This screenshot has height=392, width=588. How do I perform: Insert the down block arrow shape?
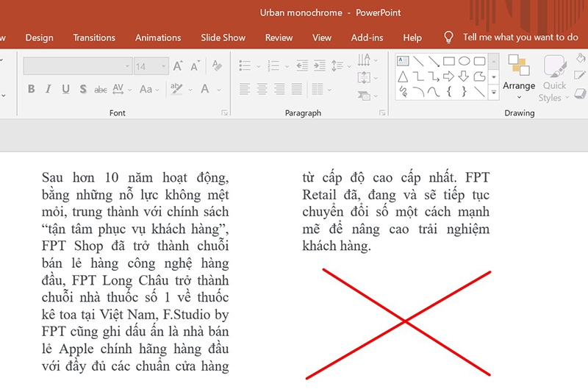click(464, 76)
